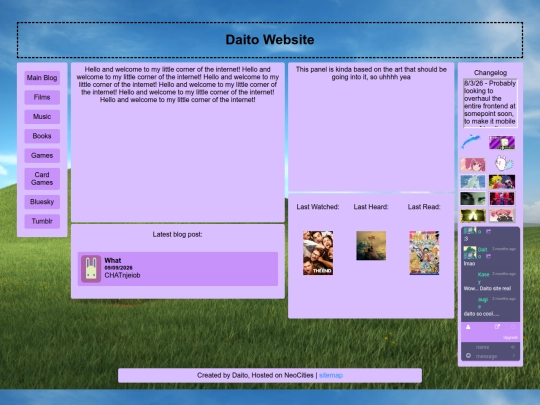
Task: Click the glowing yellow-bordered stamp
Action: click(x=473, y=216)
